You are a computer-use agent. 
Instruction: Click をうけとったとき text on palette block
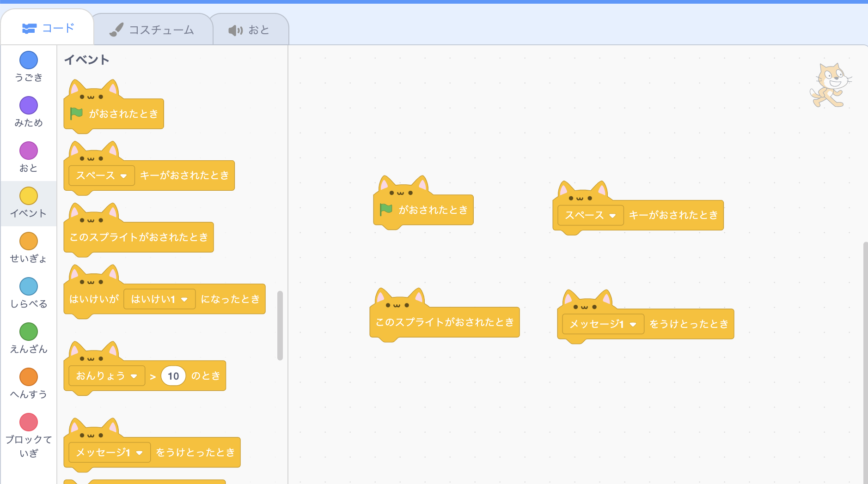point(195,453)
